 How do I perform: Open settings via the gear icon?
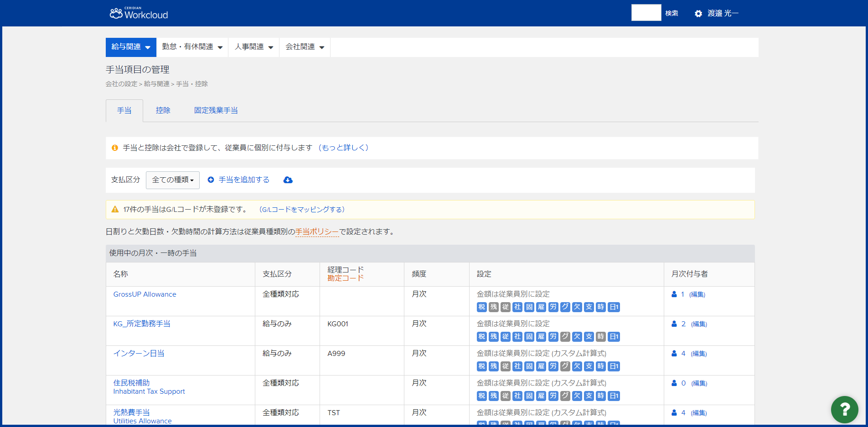coord(697,13)
